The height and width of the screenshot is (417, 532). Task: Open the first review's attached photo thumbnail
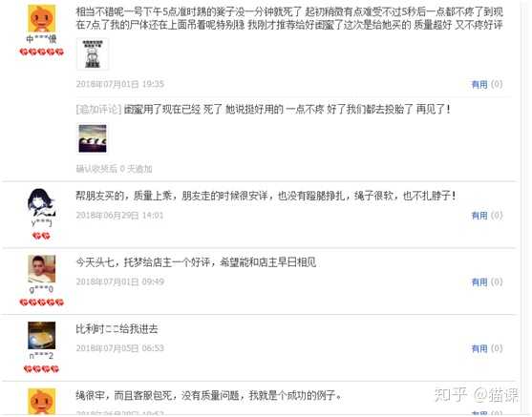[93, 53]
